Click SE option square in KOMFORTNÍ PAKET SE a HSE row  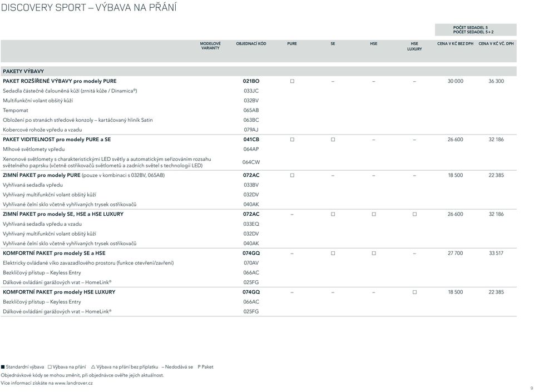tap(333, 253)
